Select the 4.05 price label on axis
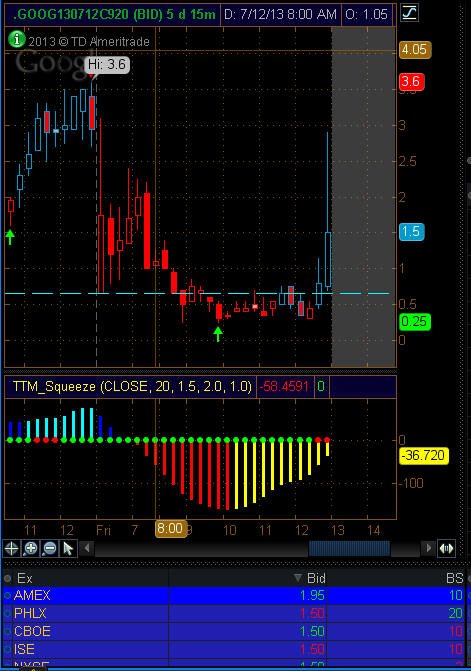Image resolution: width=471 pixels, height=671 pixels. [415, 50]
